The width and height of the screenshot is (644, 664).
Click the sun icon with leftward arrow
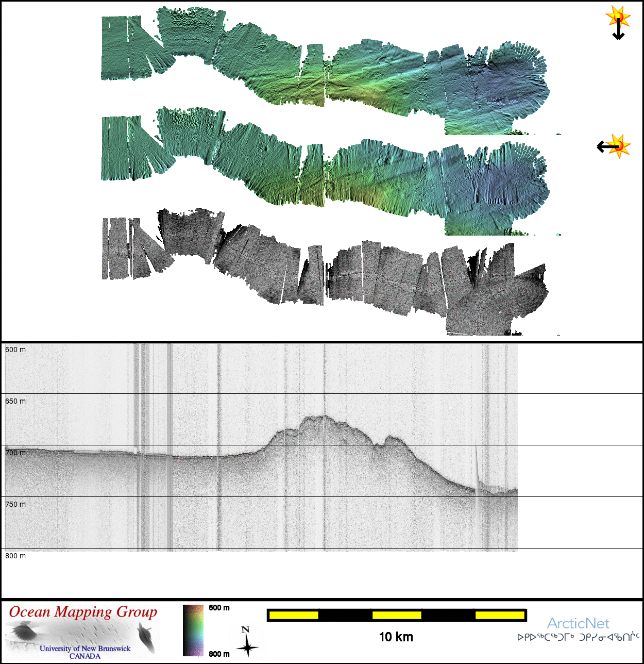[614, 146]
